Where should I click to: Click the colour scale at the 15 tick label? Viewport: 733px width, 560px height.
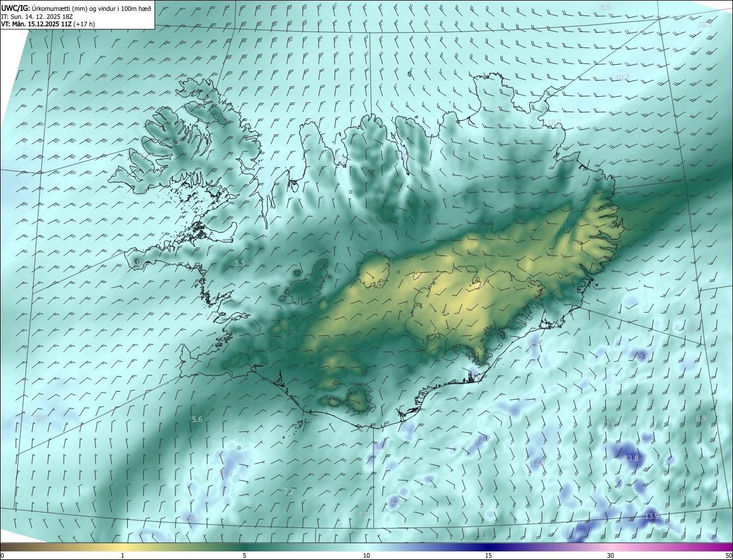(x=488, y=555)
